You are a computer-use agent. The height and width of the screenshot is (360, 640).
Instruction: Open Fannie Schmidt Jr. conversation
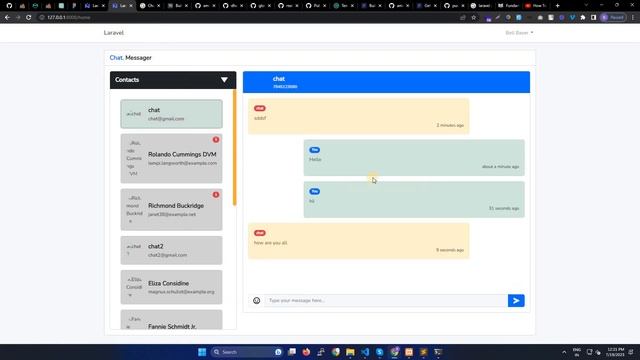click(x=171, y=320)
